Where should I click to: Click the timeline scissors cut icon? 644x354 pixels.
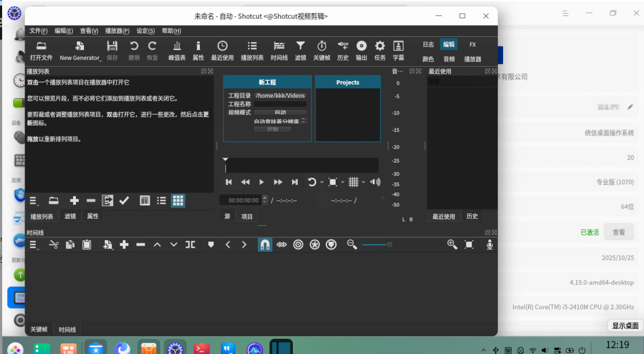54,245
